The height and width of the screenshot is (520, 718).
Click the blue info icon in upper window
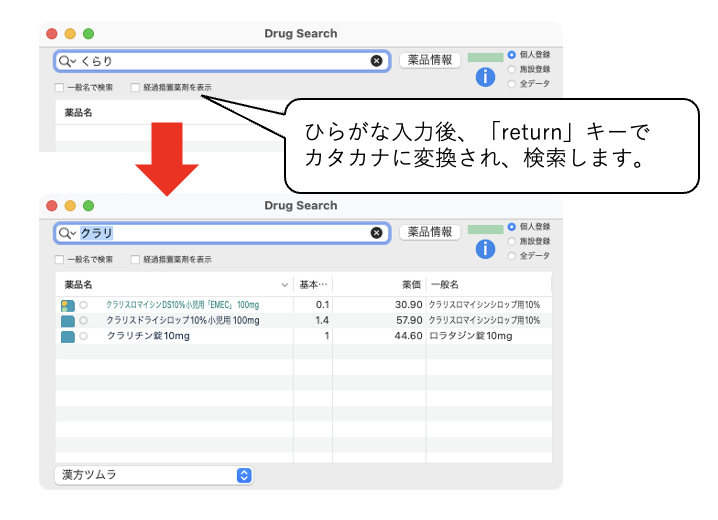click(x=486, y=77)
